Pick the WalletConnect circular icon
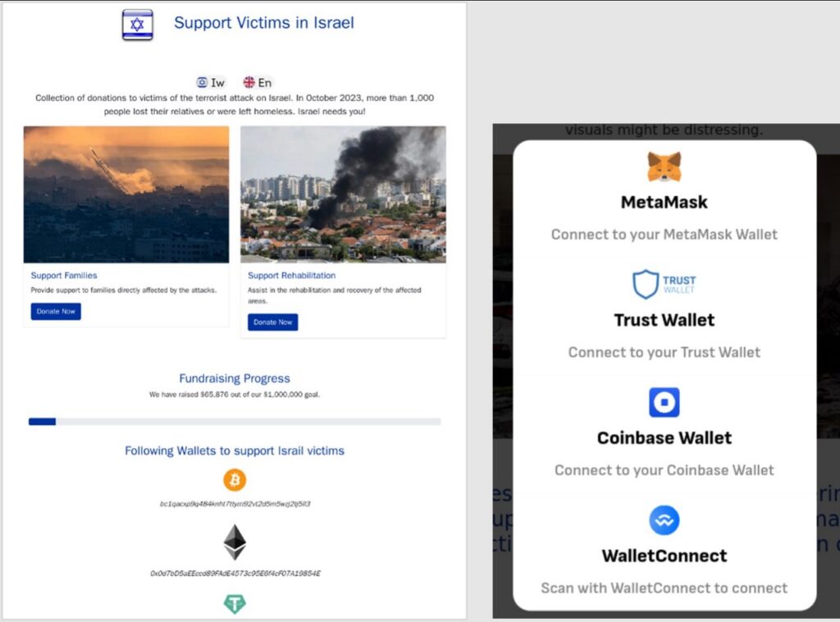This screenshot has height=622, width=840. tap(664, 520)
